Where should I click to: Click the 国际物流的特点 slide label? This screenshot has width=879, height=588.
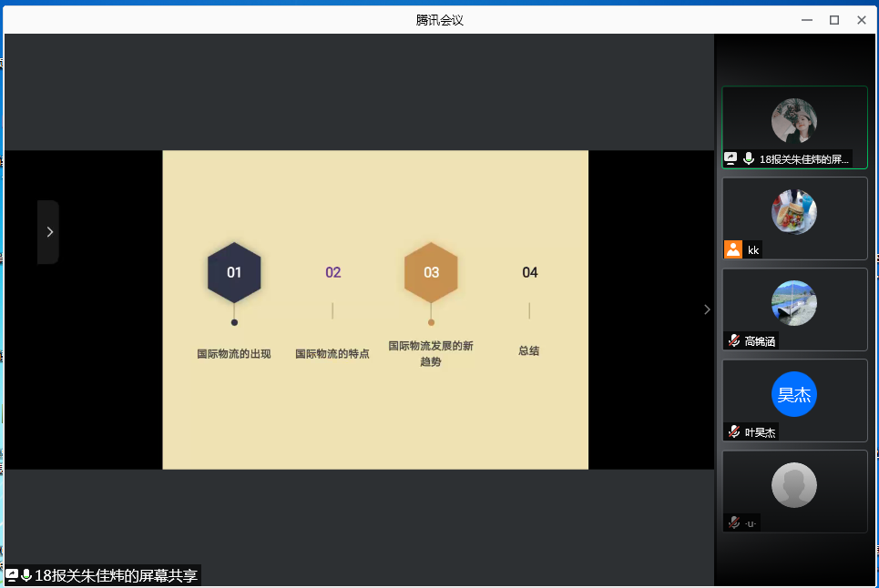(332, 353)
